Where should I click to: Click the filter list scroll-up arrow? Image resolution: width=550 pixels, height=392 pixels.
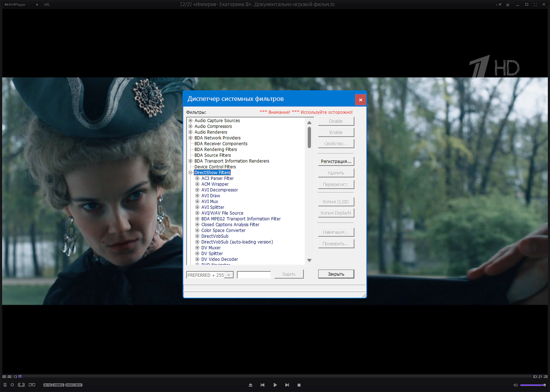309,123
